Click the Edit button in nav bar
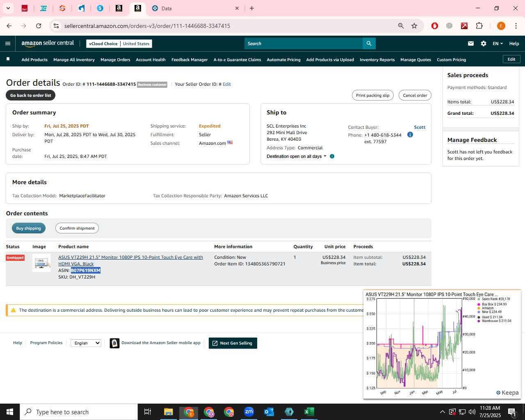The width and height of the screenshot is (525, 420). (511, 59)
